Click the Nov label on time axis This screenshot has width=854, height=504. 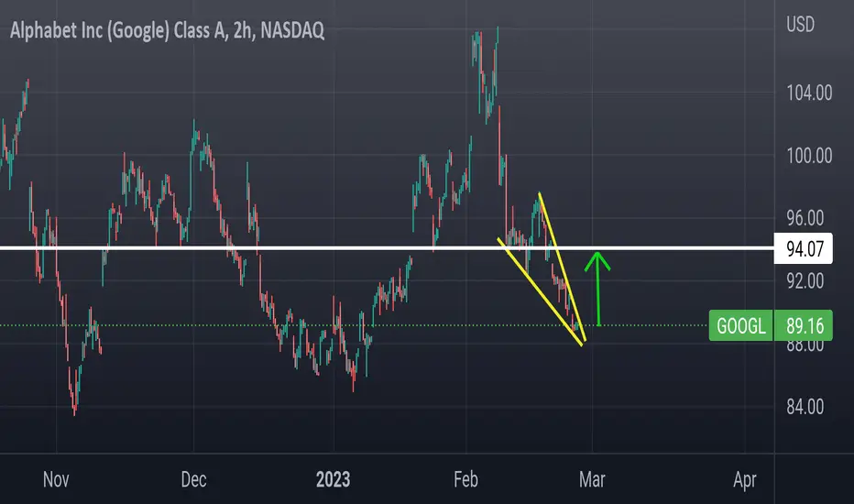click(x=56, y=479)
